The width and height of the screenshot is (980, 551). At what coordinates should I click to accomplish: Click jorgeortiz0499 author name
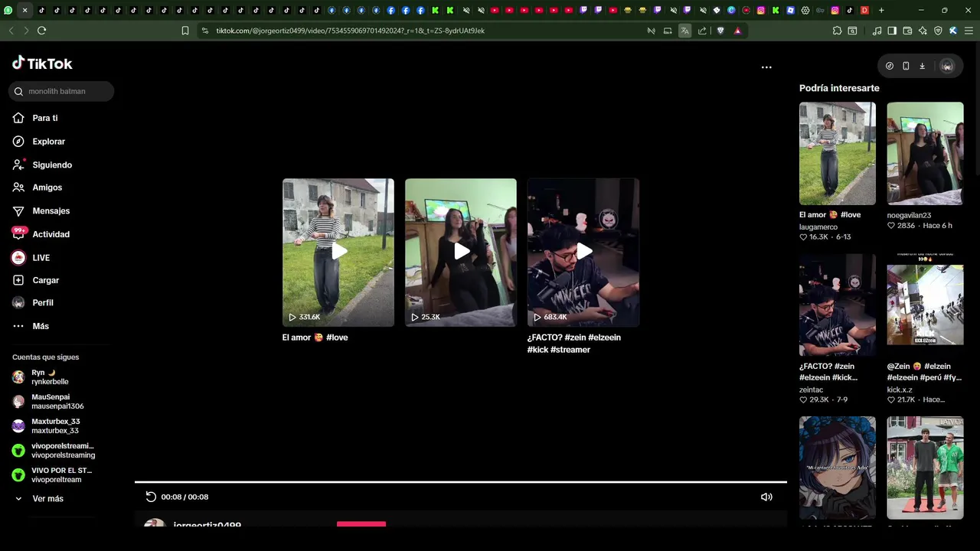tap(207, 525)
